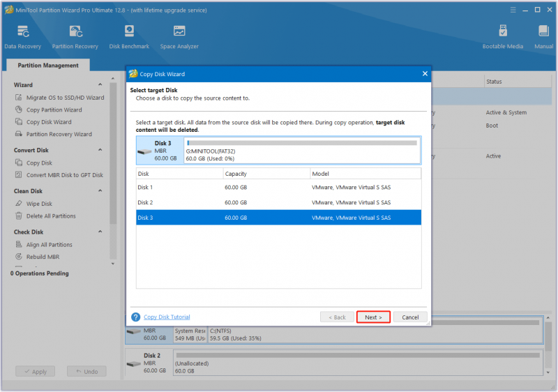Open Space Analyzer
Viewport: 558px width, 392px height.
[x=179, y=37]
